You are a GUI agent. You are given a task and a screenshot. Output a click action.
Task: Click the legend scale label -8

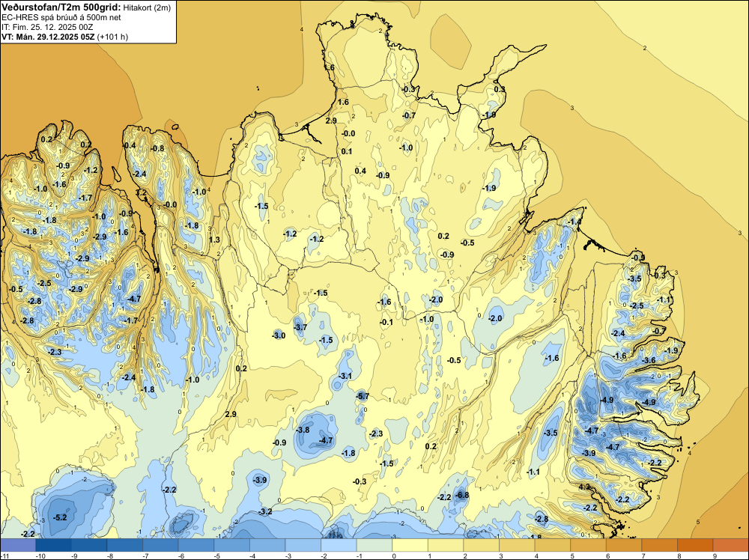tap(111, 556)
